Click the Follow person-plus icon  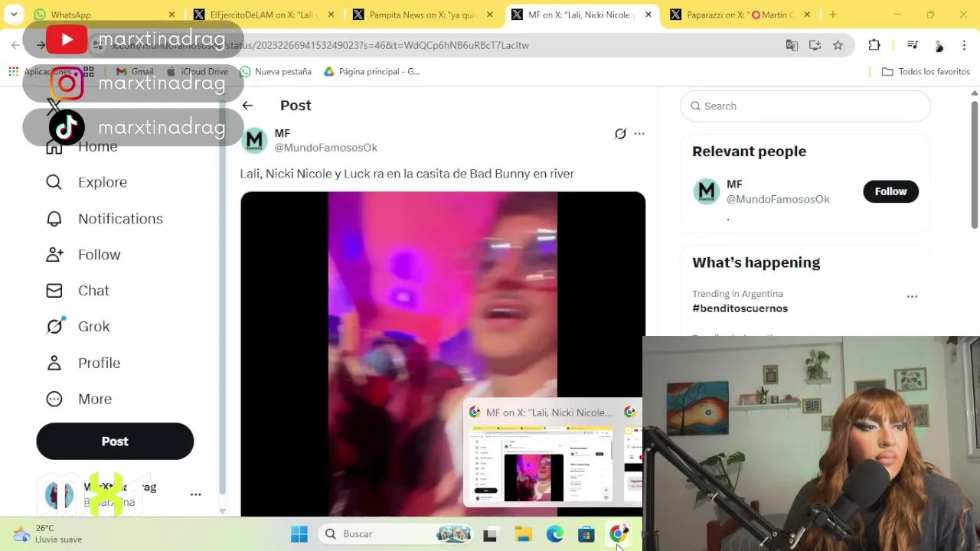(54, 254)
